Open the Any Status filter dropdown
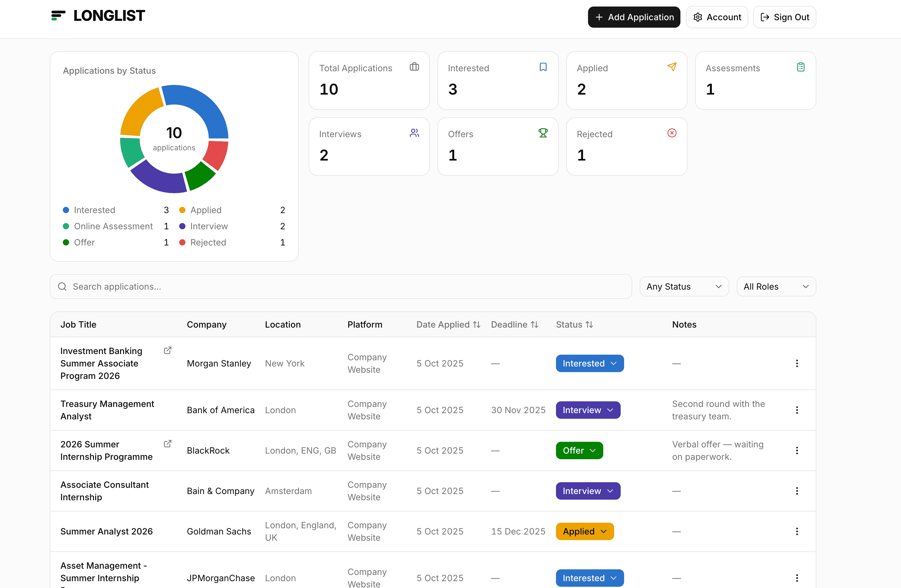The height and width of the screenshot is (588, 901). pyautogui.click(x=684, y=287)
